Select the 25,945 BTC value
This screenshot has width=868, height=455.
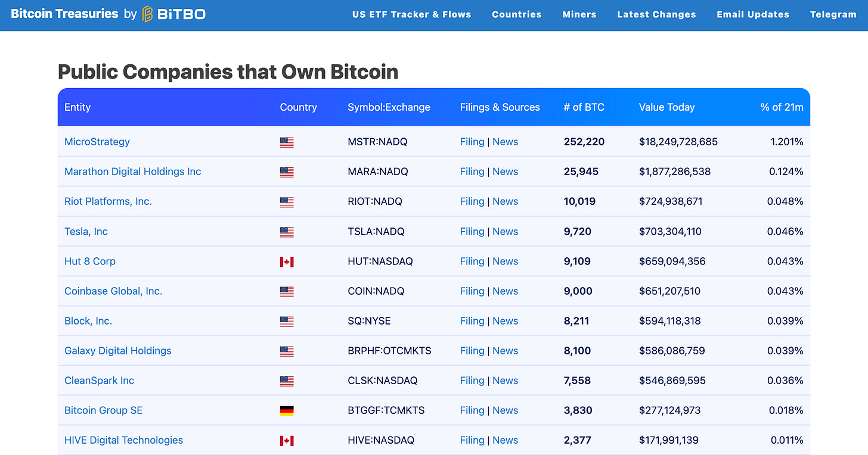click(581, 172)
